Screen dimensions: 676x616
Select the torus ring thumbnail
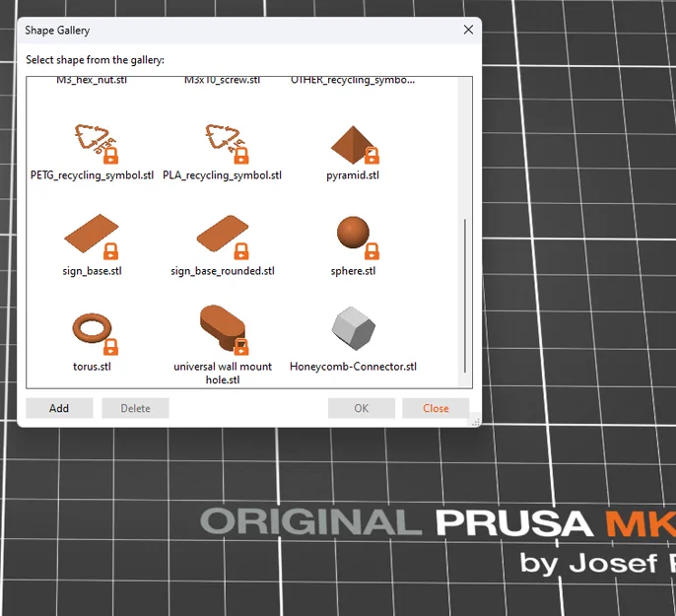[x=95, y=332]
